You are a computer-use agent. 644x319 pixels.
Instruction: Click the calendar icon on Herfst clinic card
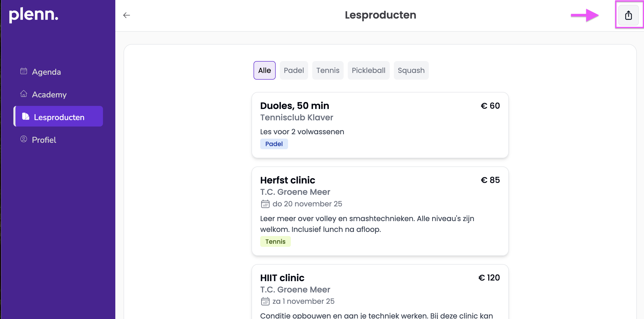[265, 204]
